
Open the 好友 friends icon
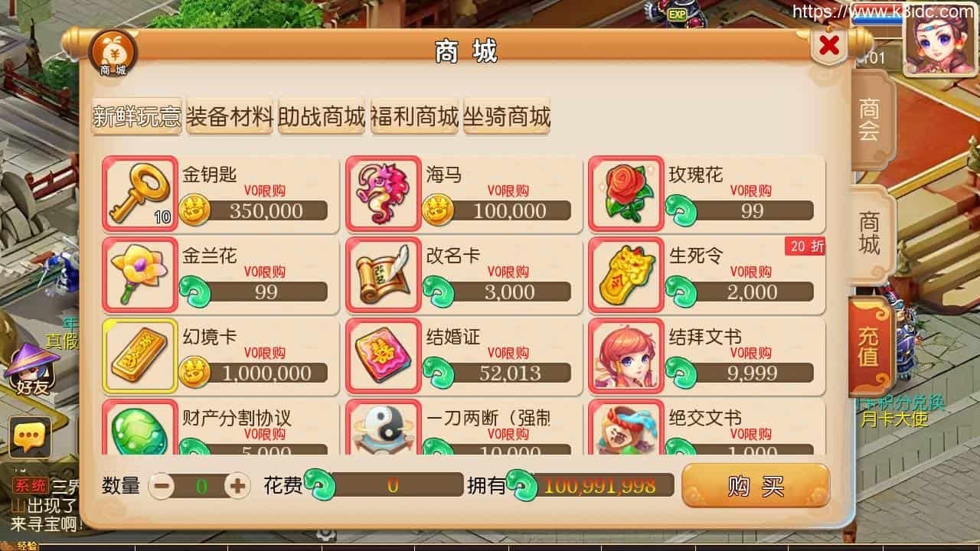coord(32,370)
